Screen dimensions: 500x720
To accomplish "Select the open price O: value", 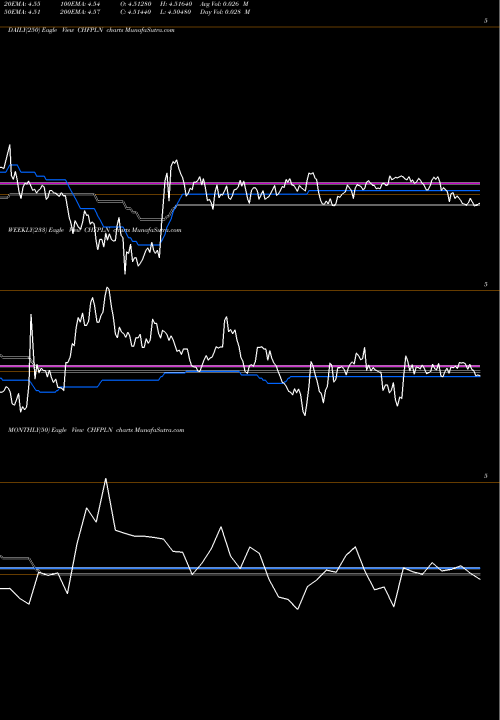I will 136,4.
